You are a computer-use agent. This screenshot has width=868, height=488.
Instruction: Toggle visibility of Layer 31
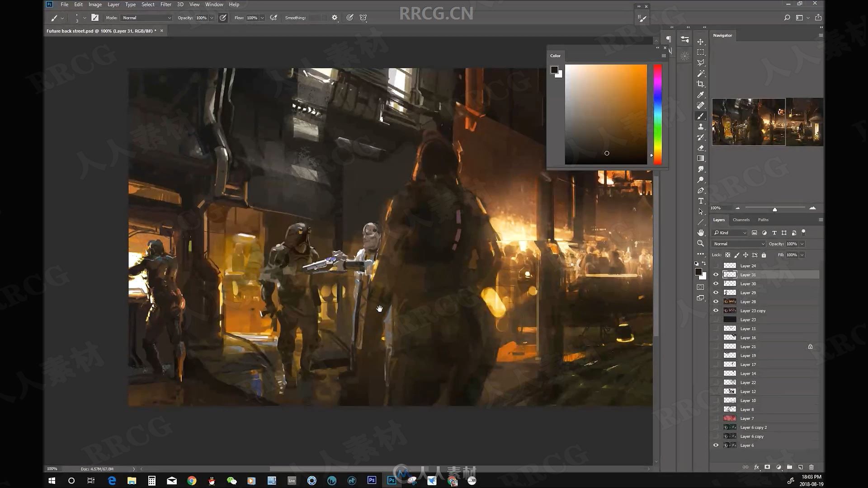tap(715, 275)
